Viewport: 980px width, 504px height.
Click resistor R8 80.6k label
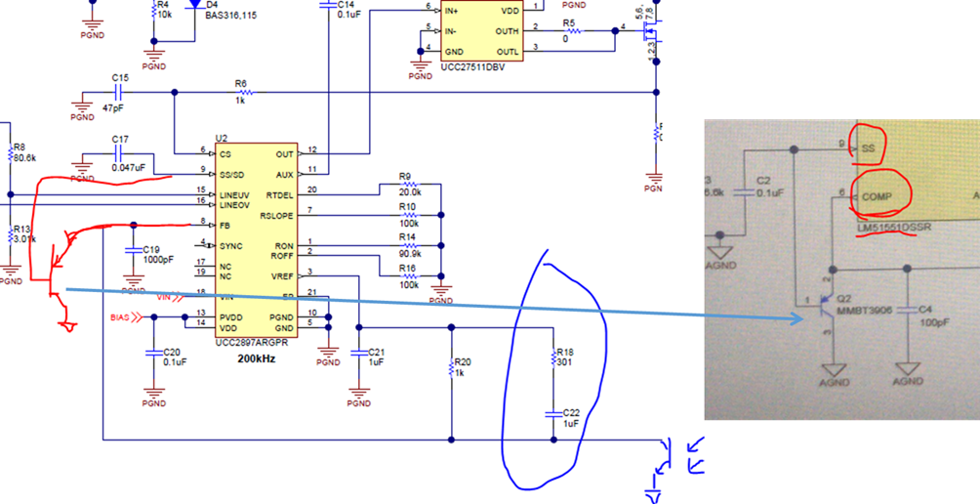coord(23,153)
